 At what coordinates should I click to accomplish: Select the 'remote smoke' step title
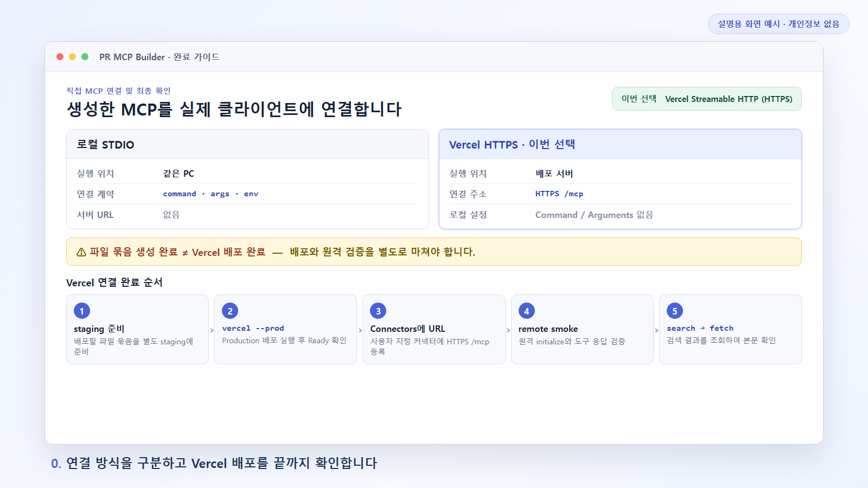click(548, 329)
